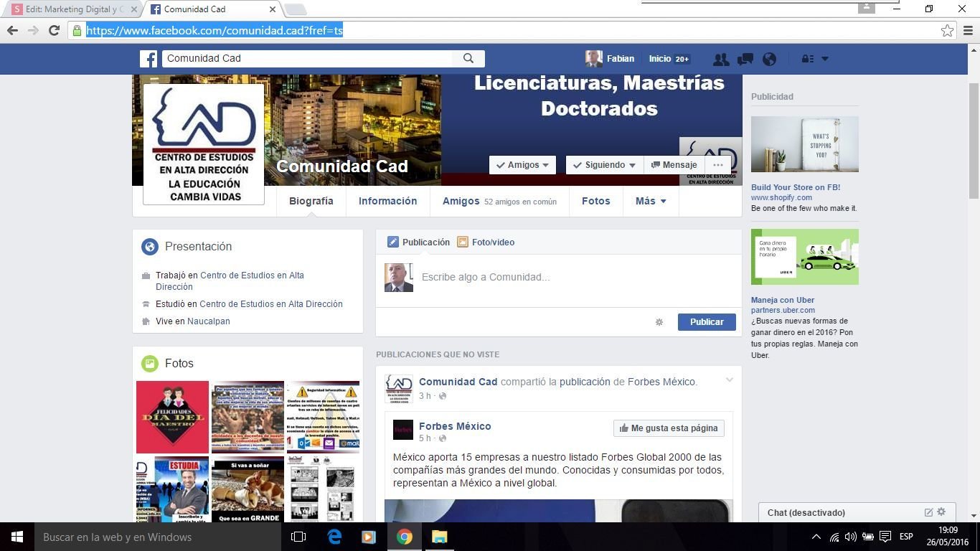Screen dimensions: 980x551
Task: Launch Microsoft Edge from taskbar
Action: point(334,537)
